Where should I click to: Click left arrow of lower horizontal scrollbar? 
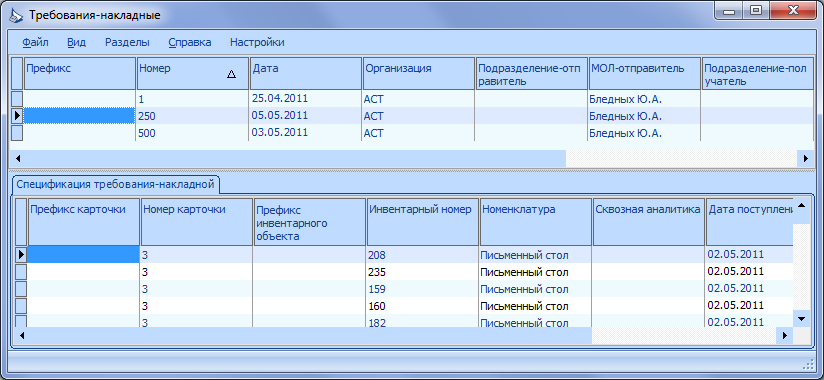pyautogui.click(x=22, y=335)
